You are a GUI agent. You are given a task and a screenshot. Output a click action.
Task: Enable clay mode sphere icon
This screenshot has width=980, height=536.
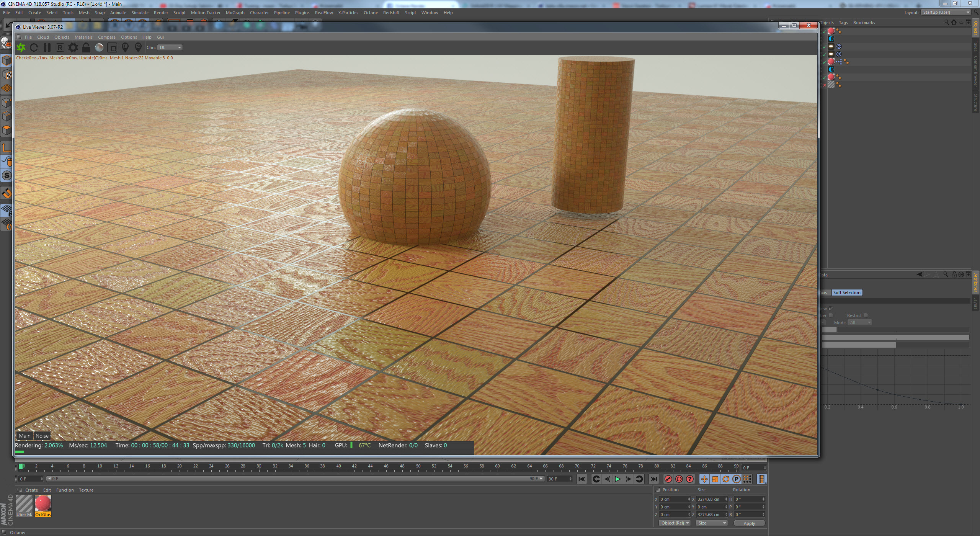pos(99,47)
